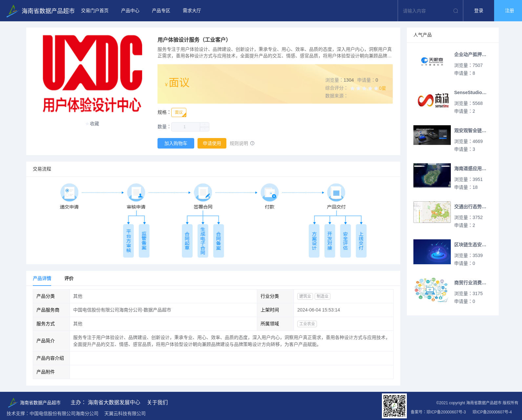The width and height of the screenshot is (522, 420).
Task: Click the 生成电子合同 sub-step box
Action: (203, 241)
